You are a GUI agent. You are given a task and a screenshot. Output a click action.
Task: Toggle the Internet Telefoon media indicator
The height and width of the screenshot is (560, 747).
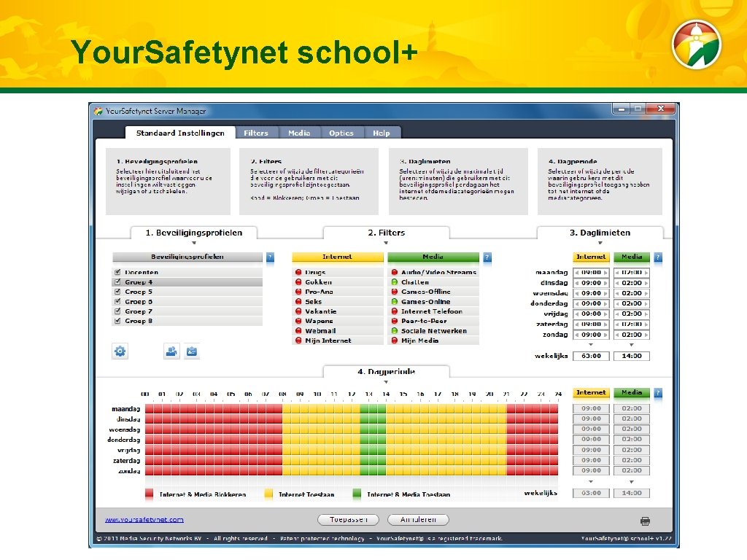395,311
